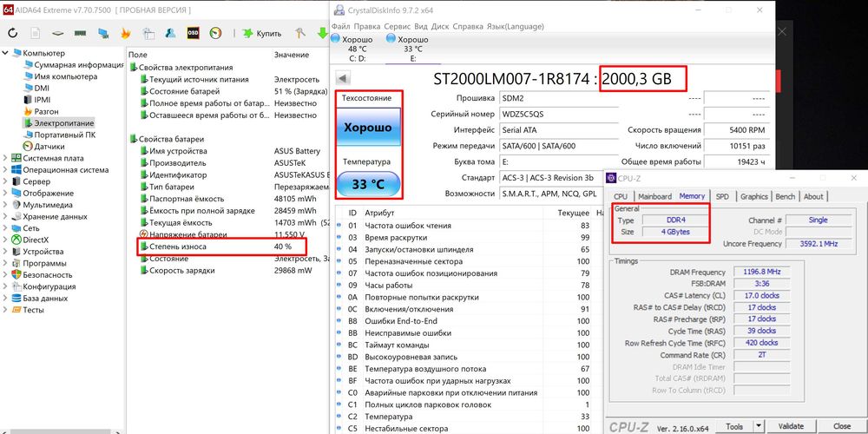Click the DRAM Frequency value 1196.8 MHz
868x434 pixels.
point(761,272)
